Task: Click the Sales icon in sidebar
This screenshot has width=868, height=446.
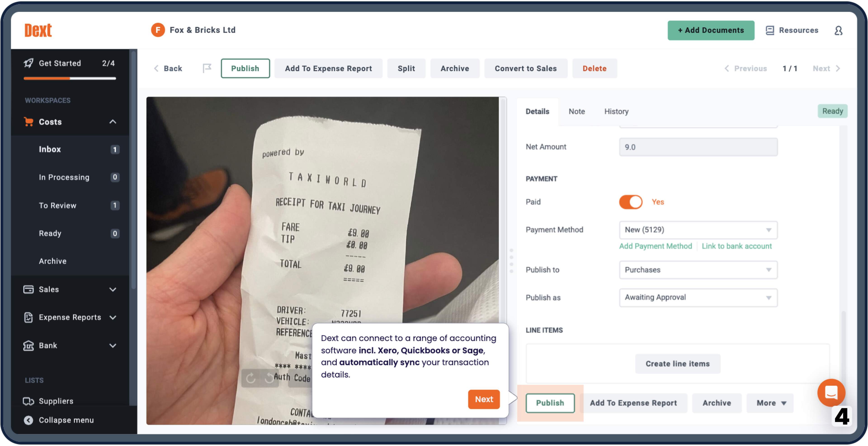Action: (28, 289)
